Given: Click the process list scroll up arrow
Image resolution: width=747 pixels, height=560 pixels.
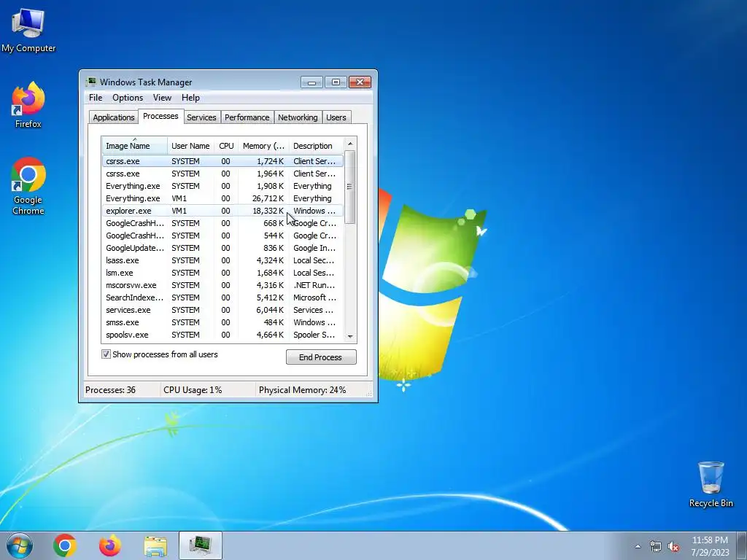Looking at the screenshot, I should (x=350, y=144).
